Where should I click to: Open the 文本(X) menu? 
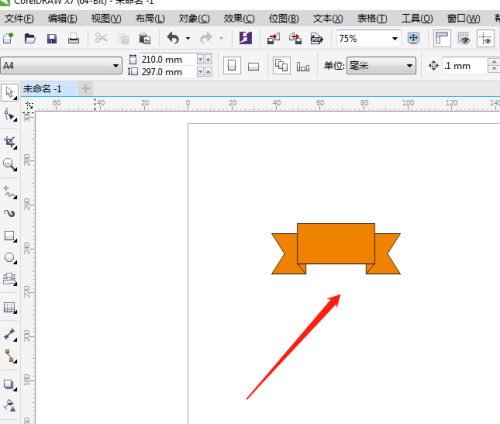tap(328, 18)
